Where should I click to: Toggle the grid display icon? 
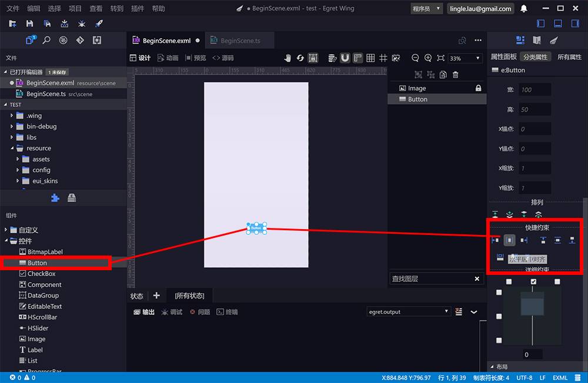pyautogui.click(x=370, y=58)
